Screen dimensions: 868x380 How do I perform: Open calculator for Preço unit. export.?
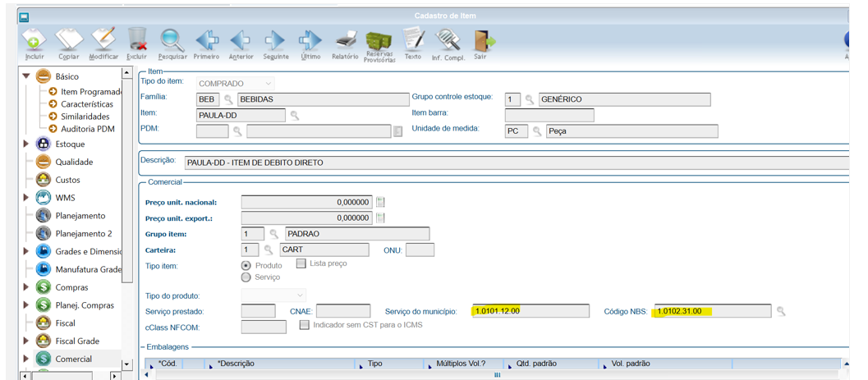point(379,218)
